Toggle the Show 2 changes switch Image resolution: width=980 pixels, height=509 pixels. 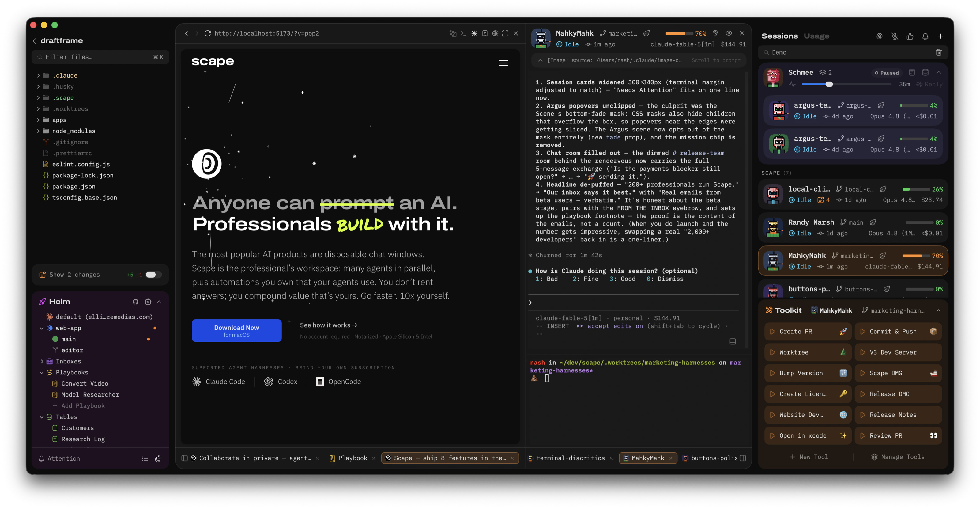tap(153, 275)
